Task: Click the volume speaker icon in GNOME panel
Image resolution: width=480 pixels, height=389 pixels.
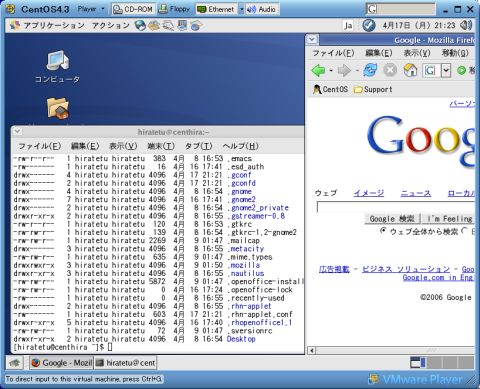Action: click(466, 25)
